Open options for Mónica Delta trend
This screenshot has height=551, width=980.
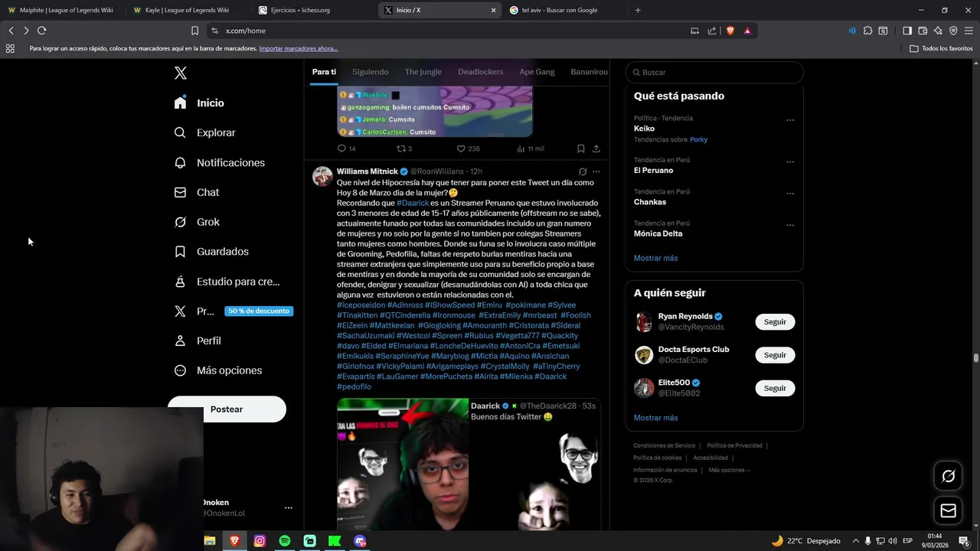pos(790,225)
